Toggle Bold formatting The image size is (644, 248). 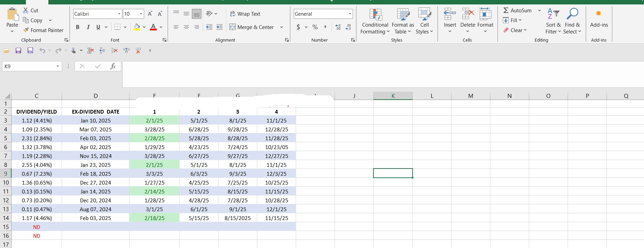78,27
